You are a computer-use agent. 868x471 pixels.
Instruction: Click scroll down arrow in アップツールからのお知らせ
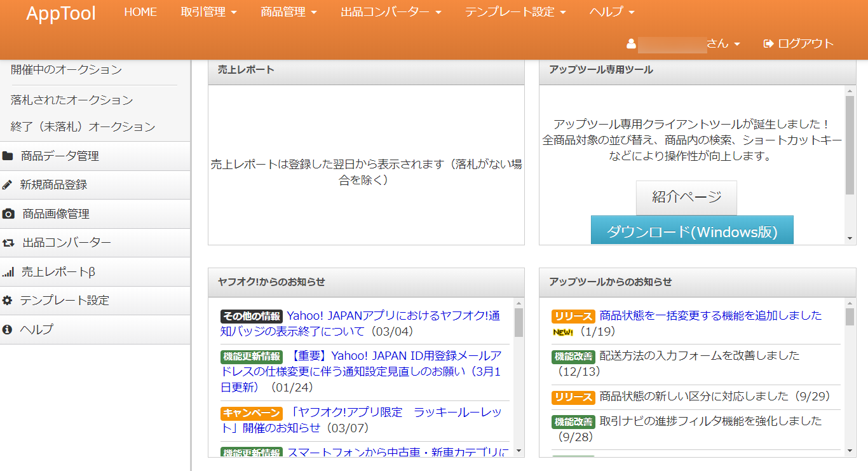[x=850, y=451]
